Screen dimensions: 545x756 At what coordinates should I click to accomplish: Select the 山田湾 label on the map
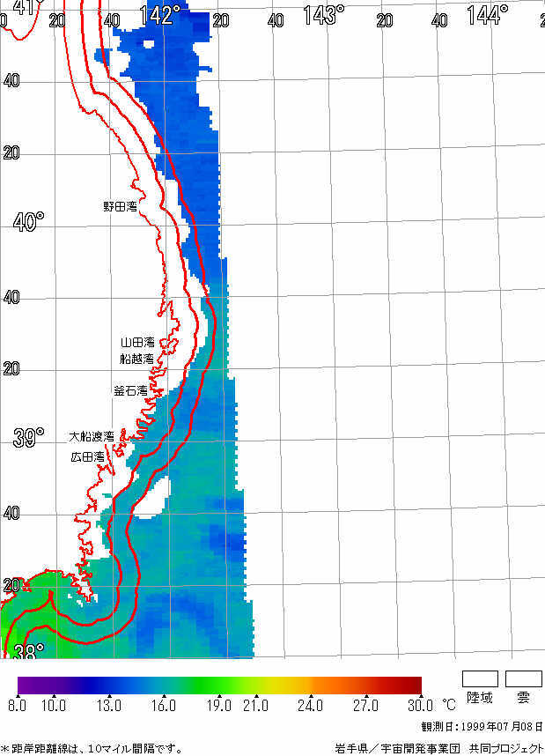(x=137, y=343)
